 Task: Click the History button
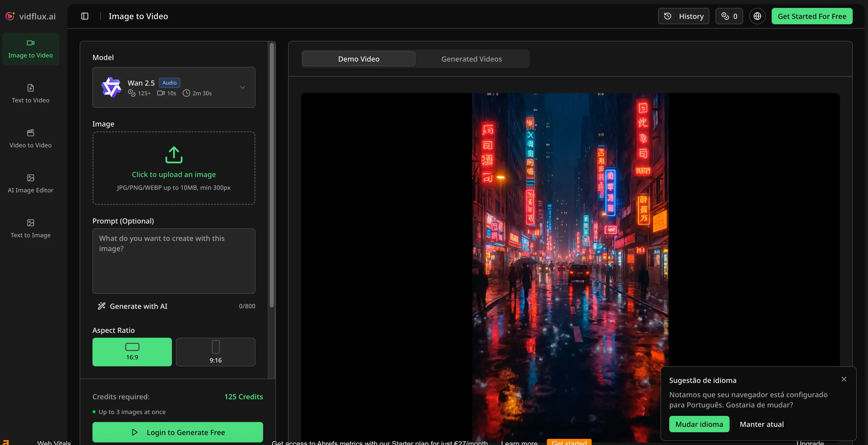point(683,16)
